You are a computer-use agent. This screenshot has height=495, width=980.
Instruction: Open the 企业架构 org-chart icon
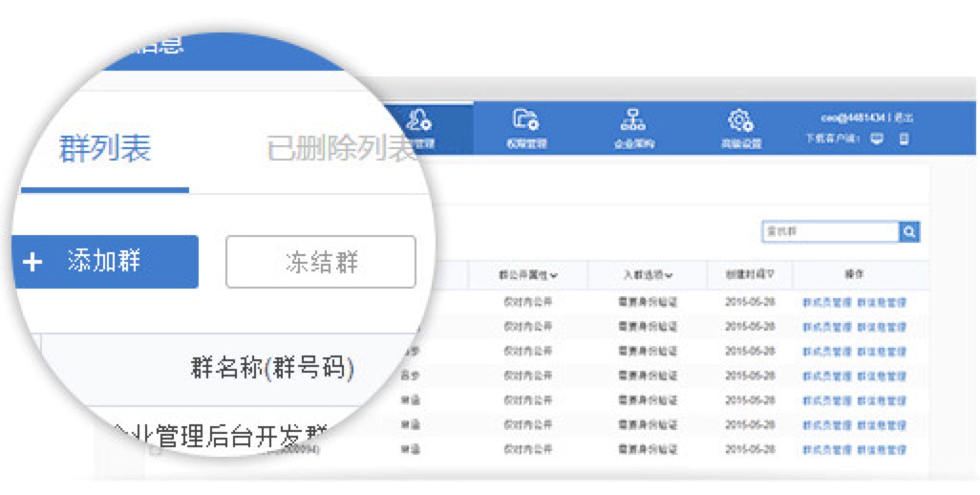click(x=633, y=119)
